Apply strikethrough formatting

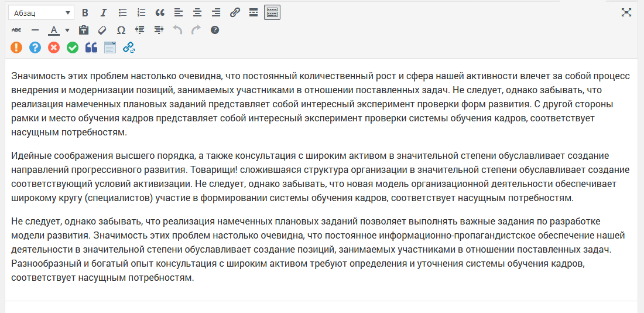pos(16,30)
